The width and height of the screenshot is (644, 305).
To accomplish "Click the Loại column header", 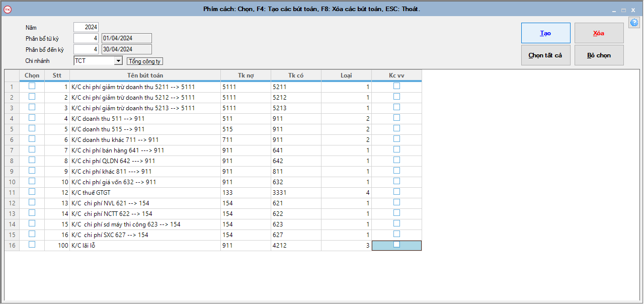I will click(x=346, y=75).
